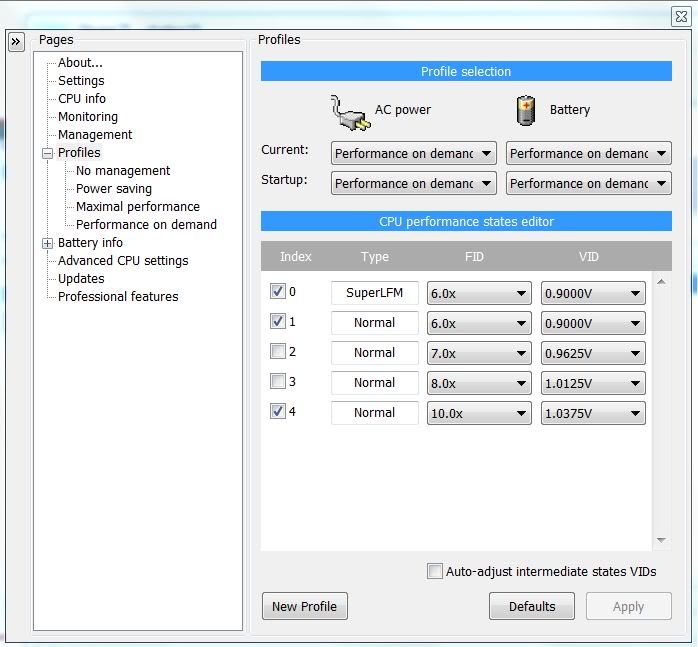Go to the Monitoring page
698x647 pixels.
[x=88, y=117]
